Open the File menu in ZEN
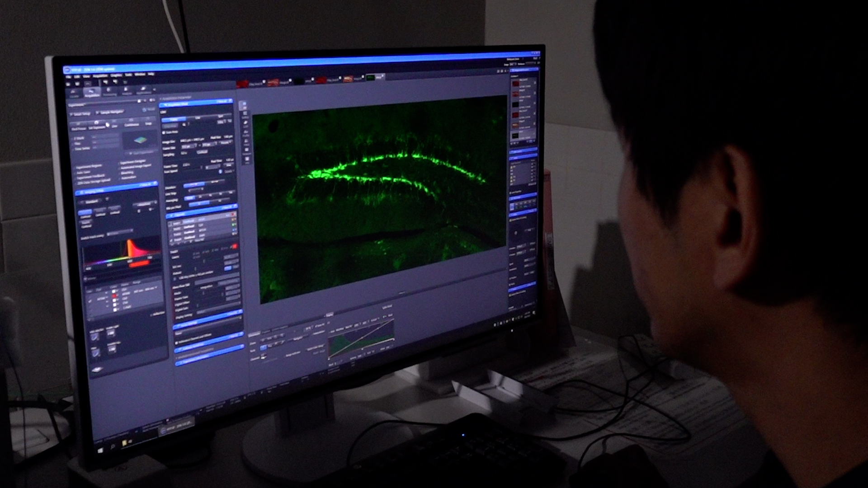Viewport: 868px width, 488px height. click(x=68, y=77)
